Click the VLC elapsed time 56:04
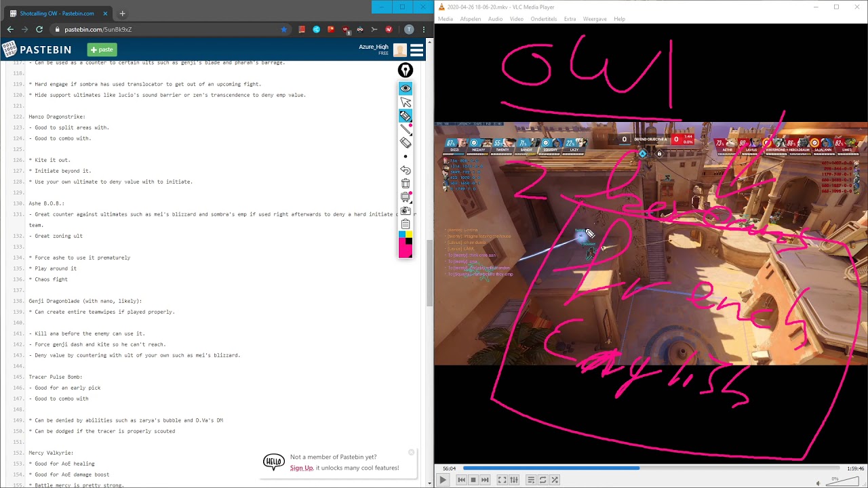Screen dimensions: 868x488 pyautogui.click(x=449, y=468)
